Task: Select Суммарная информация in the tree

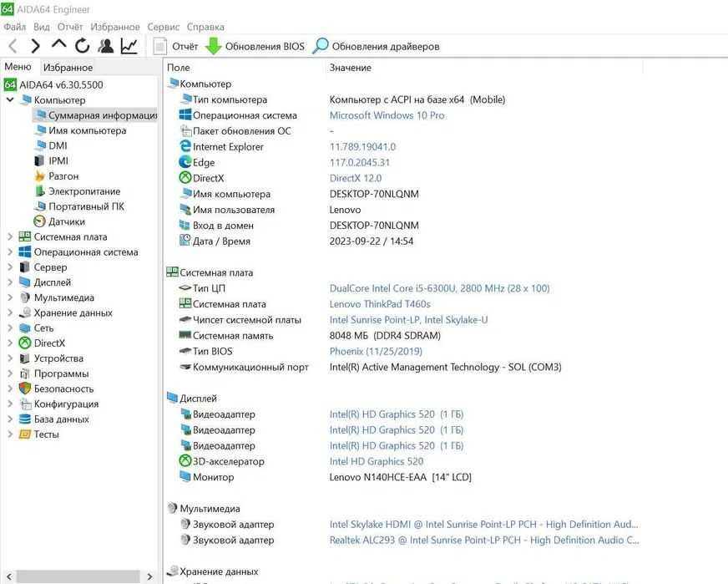Action: 96,115
